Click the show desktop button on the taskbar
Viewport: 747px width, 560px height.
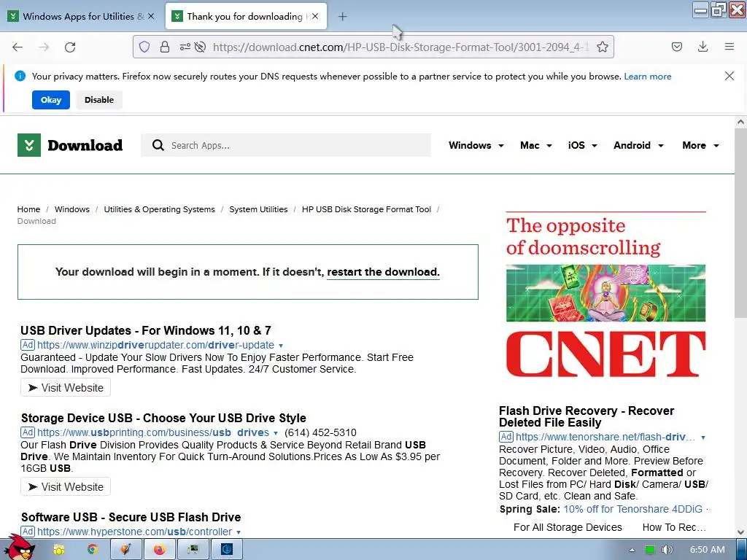coord(742,550)
